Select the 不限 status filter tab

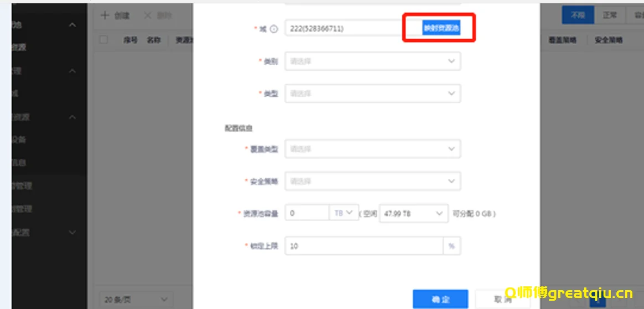tap(578, 15)
